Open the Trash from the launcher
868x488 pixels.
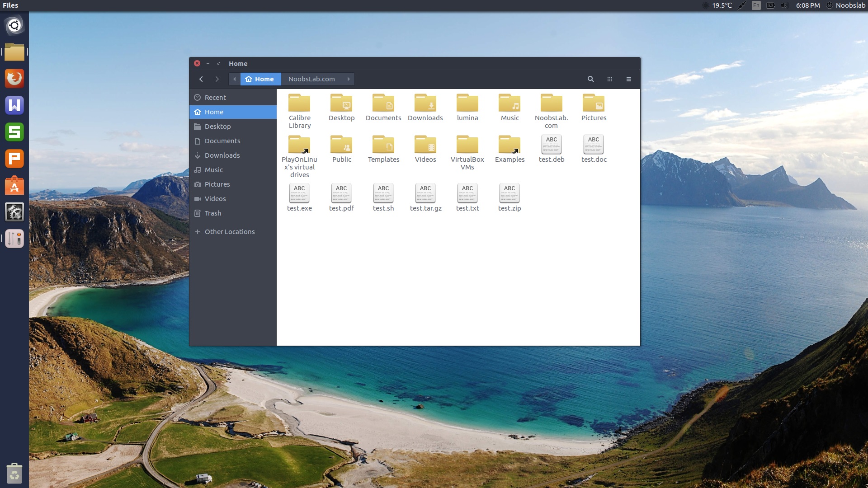(x=14, y=474)
